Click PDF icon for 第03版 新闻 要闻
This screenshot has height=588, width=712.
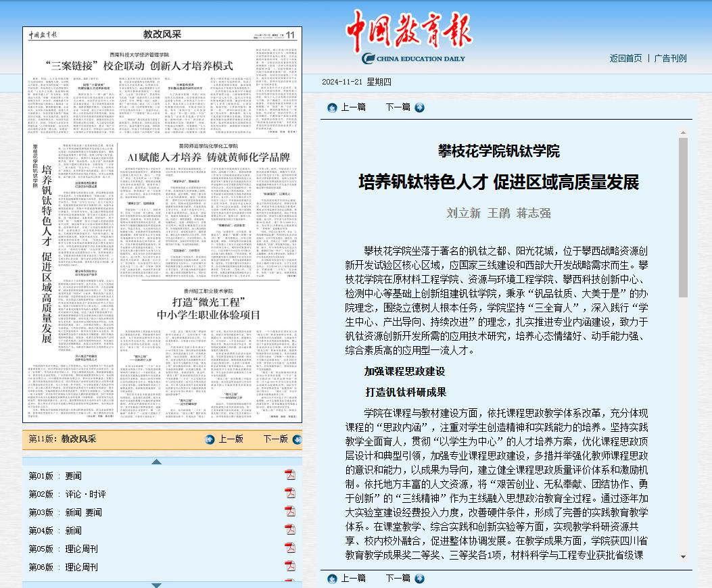pyautogui.click(x=290, y=512)
